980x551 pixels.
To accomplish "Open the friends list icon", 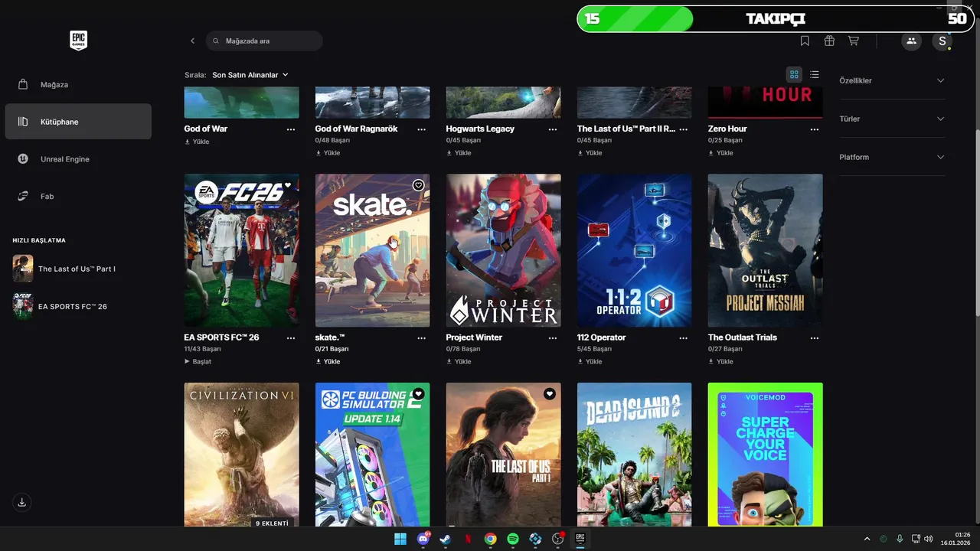I will click(x=911, y=41).
